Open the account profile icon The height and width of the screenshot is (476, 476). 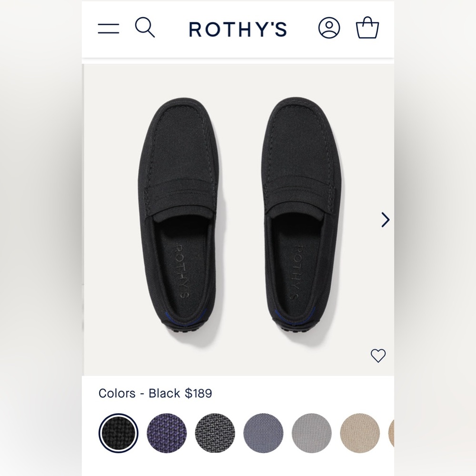point(329,29)
